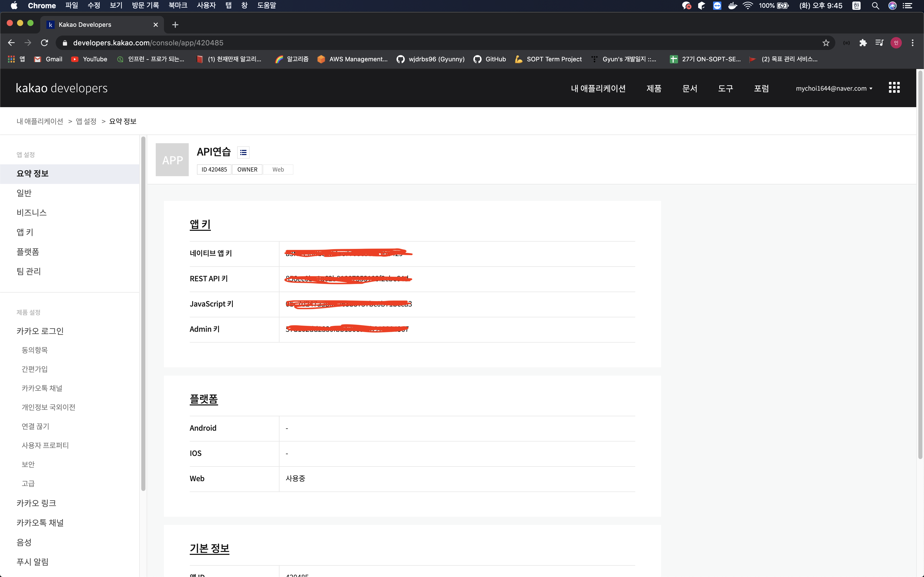924x577 pixels.
Task: Open a new tab with the plus icon
Action: pos(175,25)
